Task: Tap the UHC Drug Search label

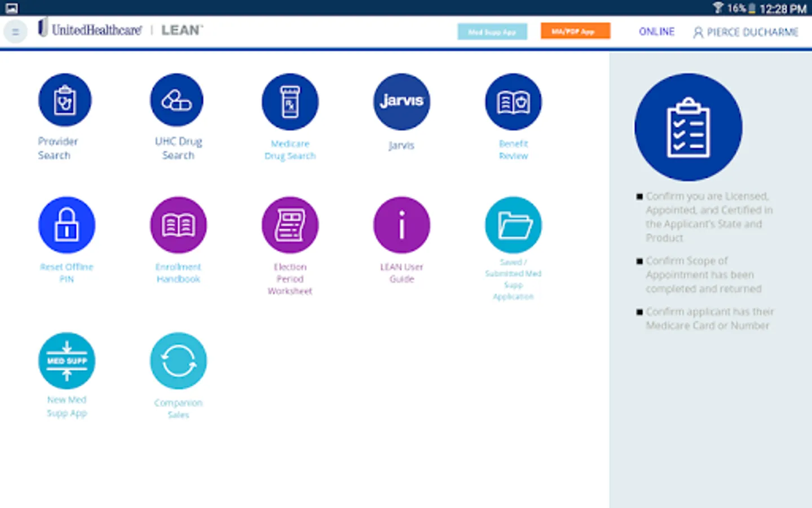Action: (x=178, y=148)
